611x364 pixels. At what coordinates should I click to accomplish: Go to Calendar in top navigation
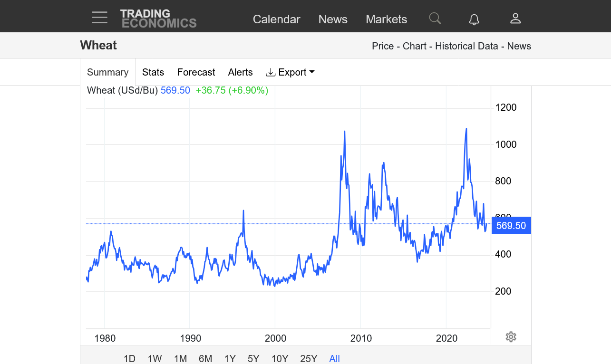tap(276, 19)
